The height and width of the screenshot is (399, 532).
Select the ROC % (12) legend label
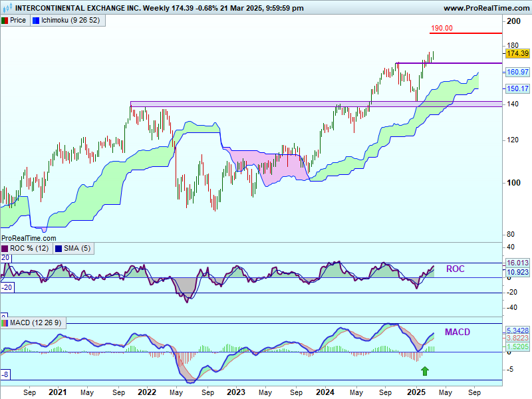tap(29, 249)
